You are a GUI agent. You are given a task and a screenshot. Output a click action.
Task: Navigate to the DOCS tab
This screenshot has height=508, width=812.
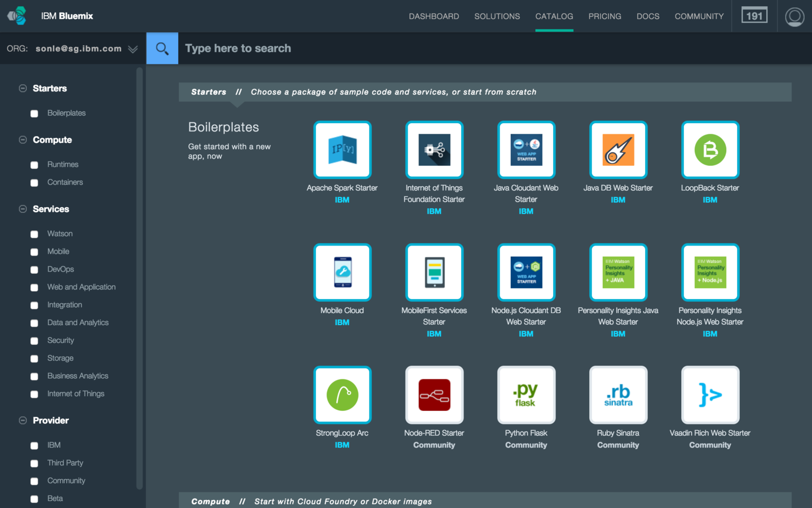pos(648,16)
